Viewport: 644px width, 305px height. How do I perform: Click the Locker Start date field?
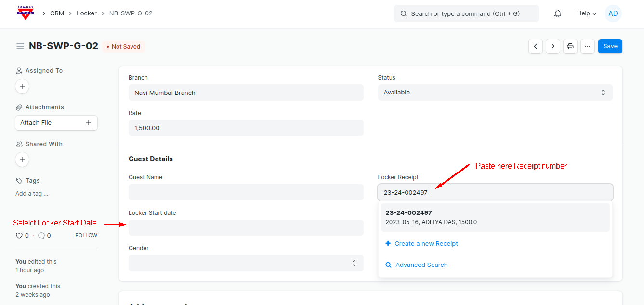246,227
